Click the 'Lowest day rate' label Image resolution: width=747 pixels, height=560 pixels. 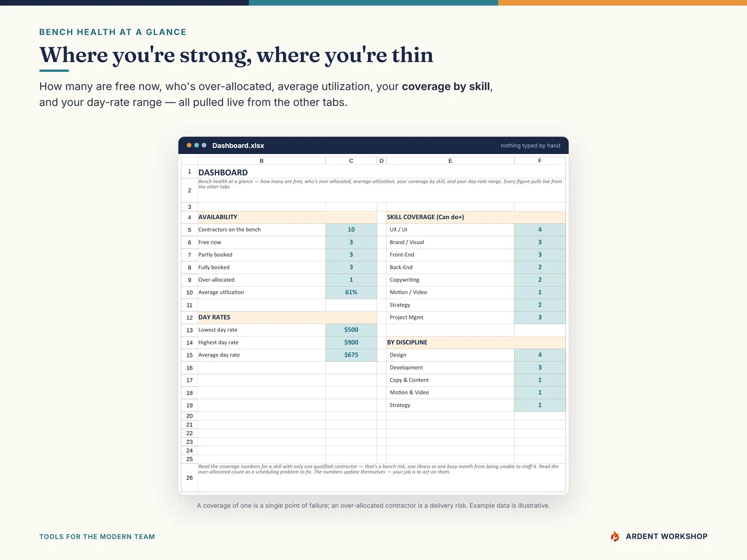click(x=218, y=330)
